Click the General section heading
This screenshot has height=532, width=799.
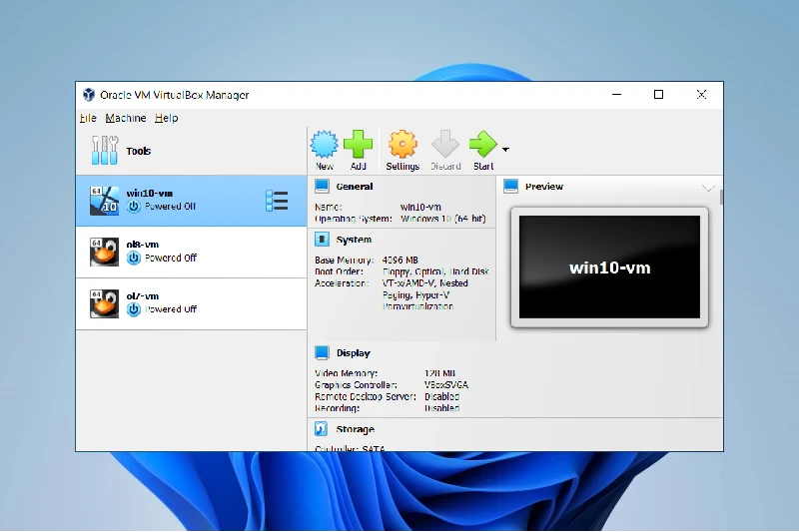click(x=355, y=187)
